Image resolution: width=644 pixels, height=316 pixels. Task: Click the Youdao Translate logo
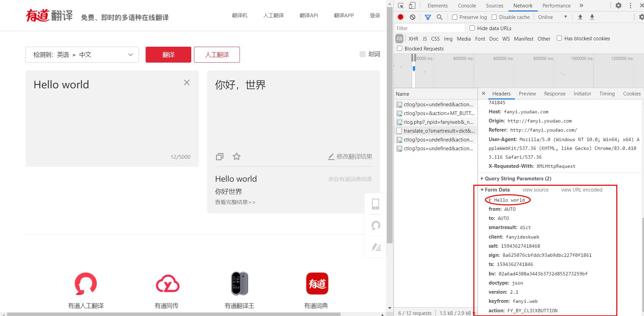[49, 16]
